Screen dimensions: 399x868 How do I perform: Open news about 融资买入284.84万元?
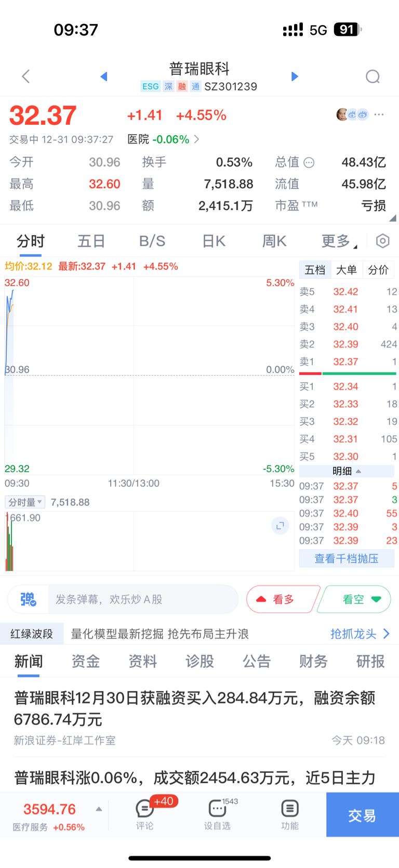199,718
